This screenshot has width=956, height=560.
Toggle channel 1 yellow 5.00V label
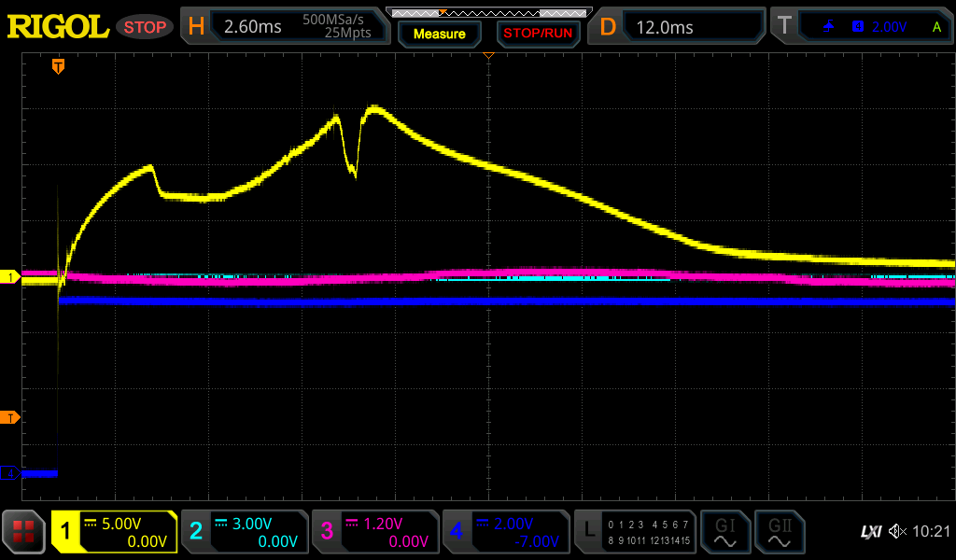115,532
